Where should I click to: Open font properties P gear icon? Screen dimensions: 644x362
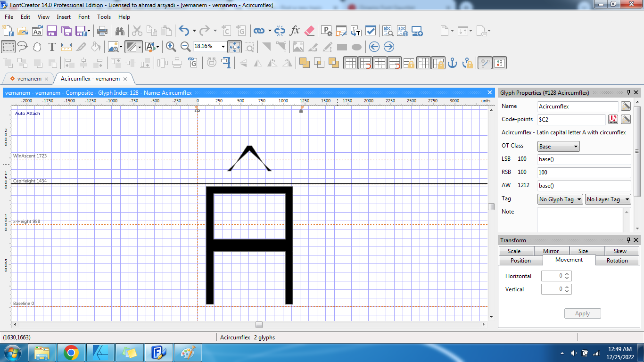[x=327, y=31]
